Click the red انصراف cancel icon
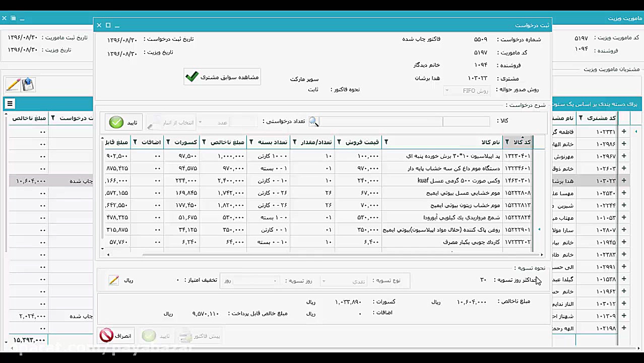 106,335
